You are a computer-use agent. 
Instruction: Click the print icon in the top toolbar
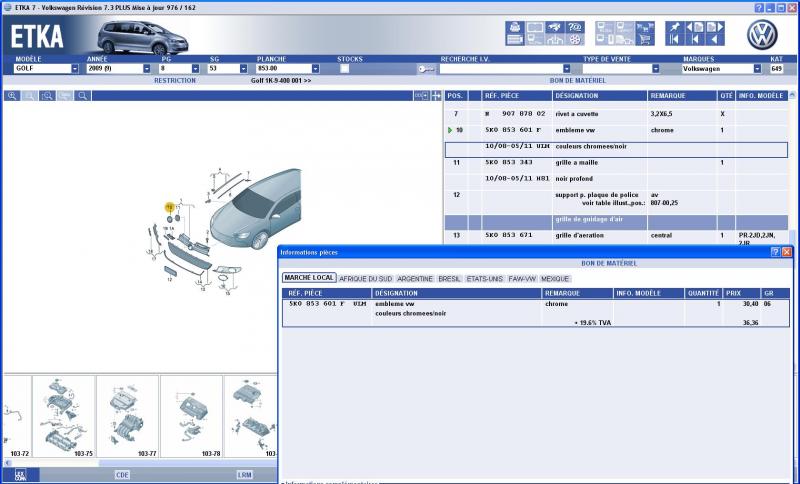(x=515, y=27)
